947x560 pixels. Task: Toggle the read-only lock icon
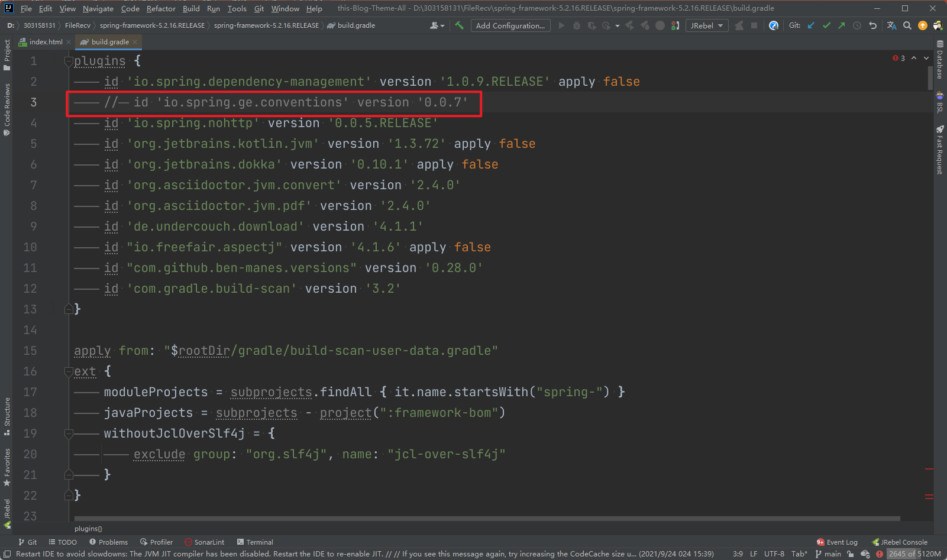tap(850, 554)
